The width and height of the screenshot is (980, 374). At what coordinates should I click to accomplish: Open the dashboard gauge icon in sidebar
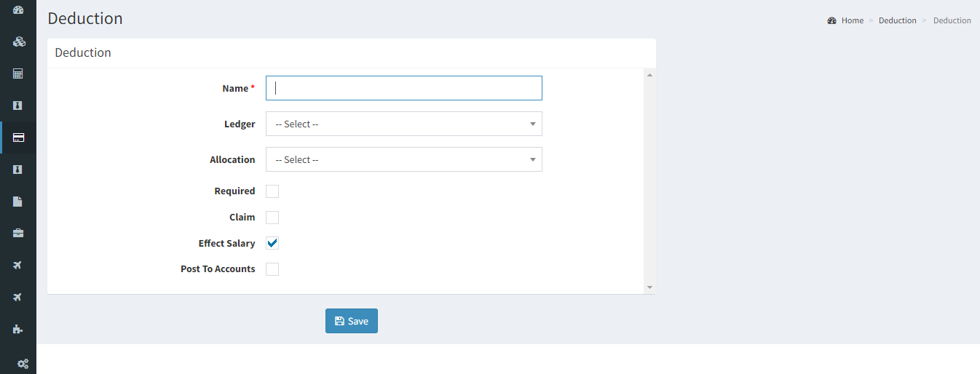(x=18, y=10)
